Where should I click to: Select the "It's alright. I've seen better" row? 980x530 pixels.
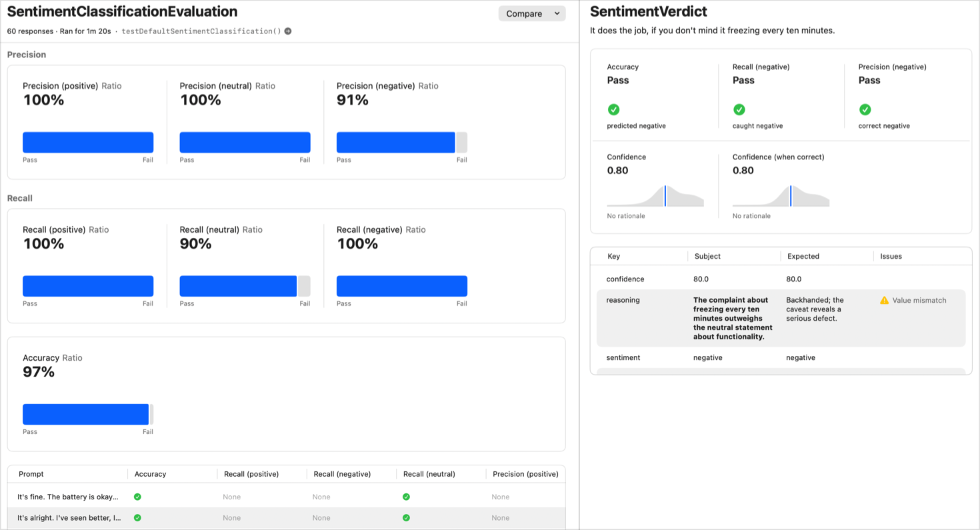coord(287,518)
